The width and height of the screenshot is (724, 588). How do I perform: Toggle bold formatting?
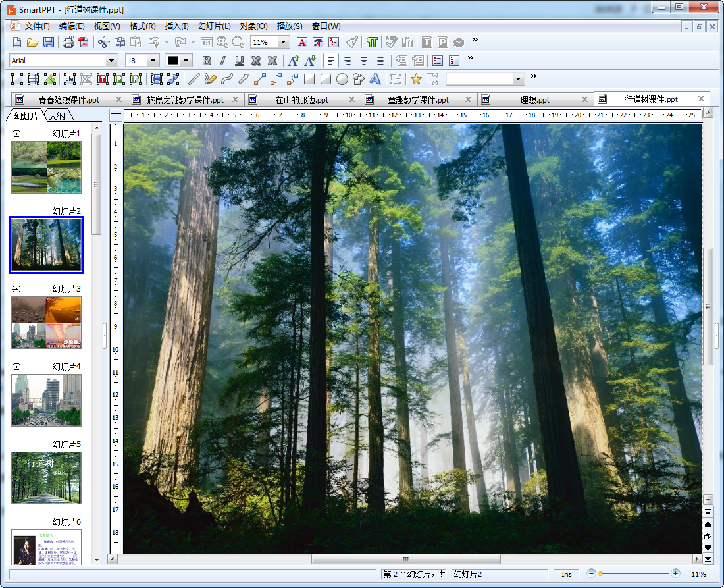(x=207, y=61)
